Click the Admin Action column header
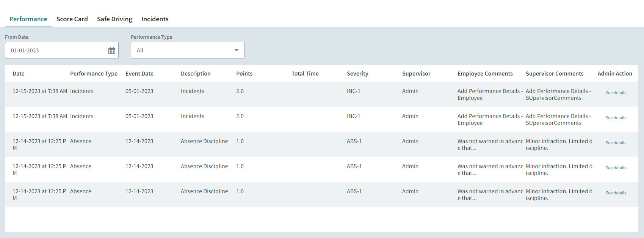644x238 pixels. pos(614,74)
